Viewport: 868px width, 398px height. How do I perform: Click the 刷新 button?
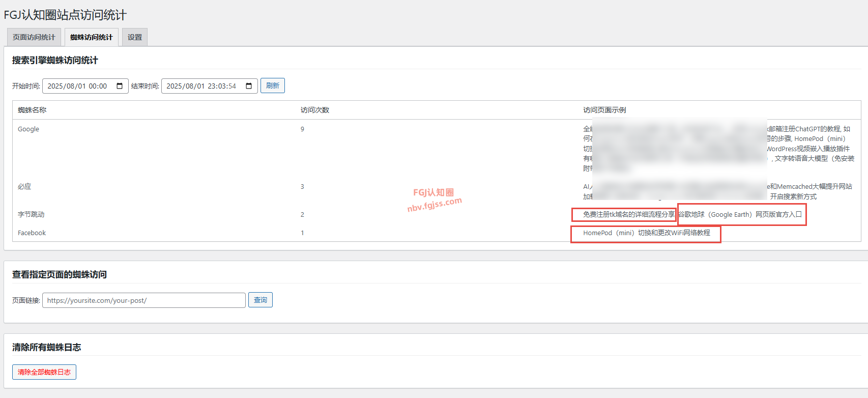click(x=273, y=86)
